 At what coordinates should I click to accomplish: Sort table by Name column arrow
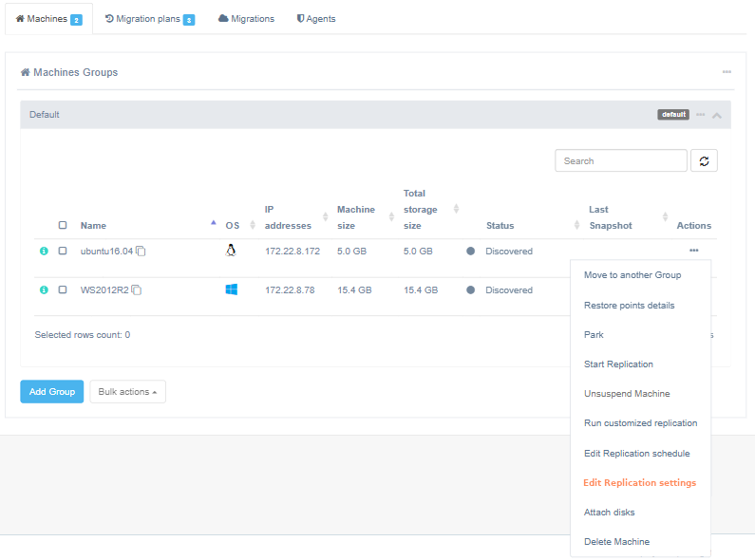213,223
